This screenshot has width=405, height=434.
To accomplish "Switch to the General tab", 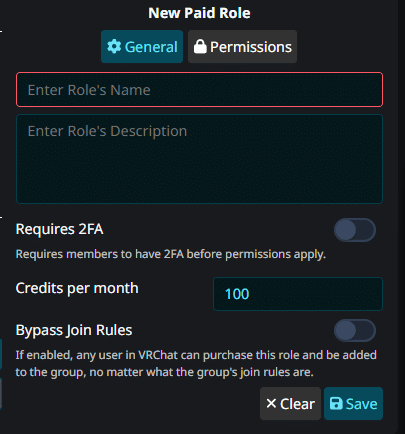I will pos(142,47).
